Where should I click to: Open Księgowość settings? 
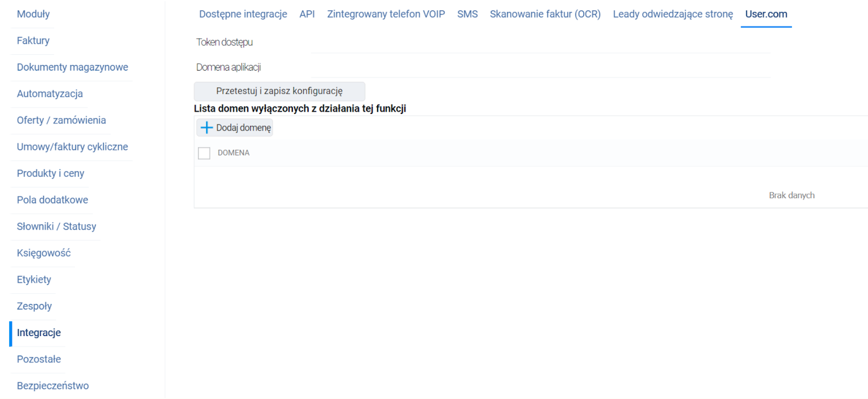click(44, 254)
